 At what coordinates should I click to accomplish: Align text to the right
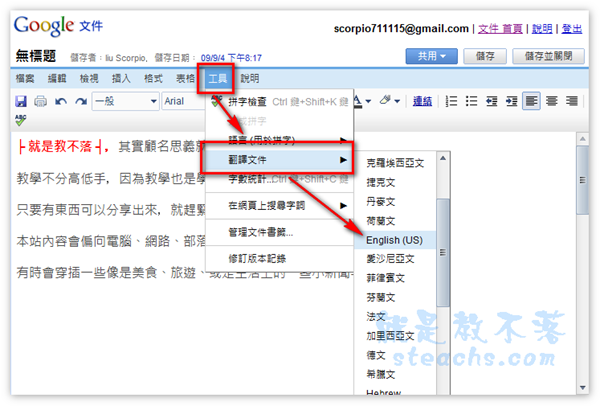coord(572,101)
